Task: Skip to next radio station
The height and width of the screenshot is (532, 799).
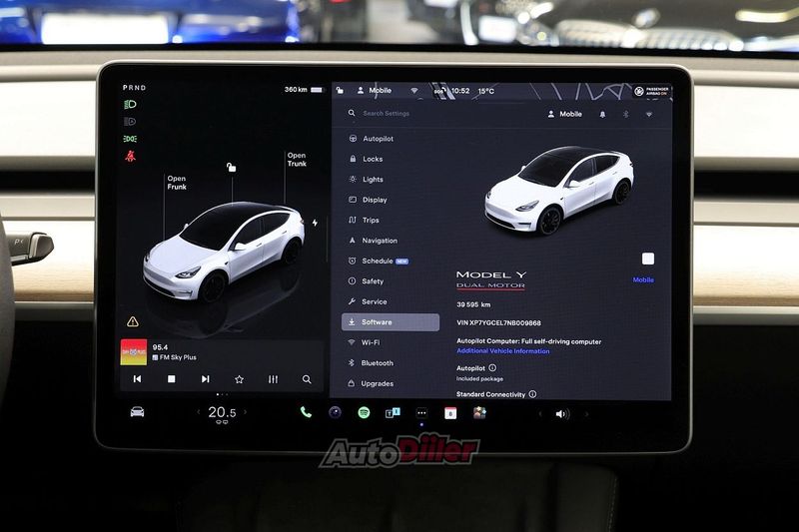Action: 205,378
